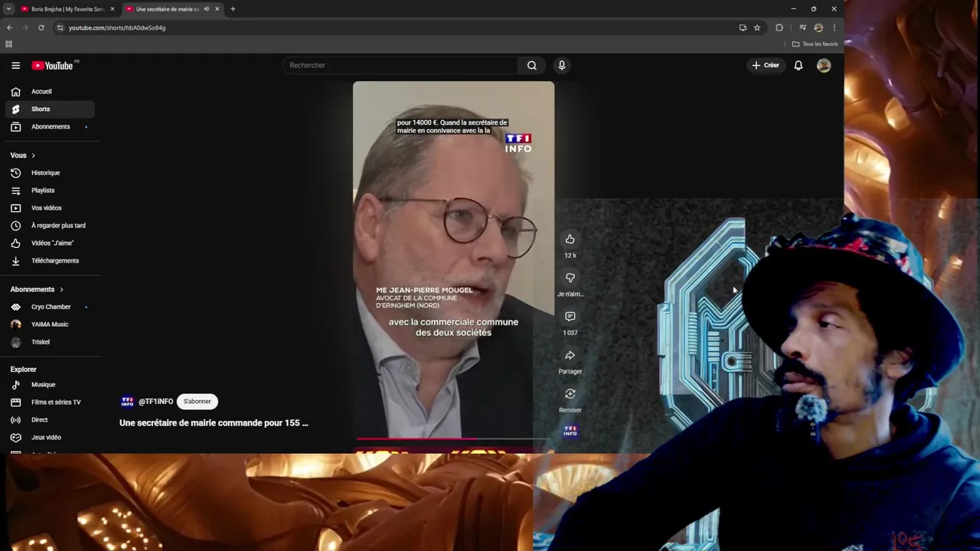The height and width of the screenshot is (551, 980).
Task: Expand the Abonnements section heading chevron
Action: tap(61, 289)
